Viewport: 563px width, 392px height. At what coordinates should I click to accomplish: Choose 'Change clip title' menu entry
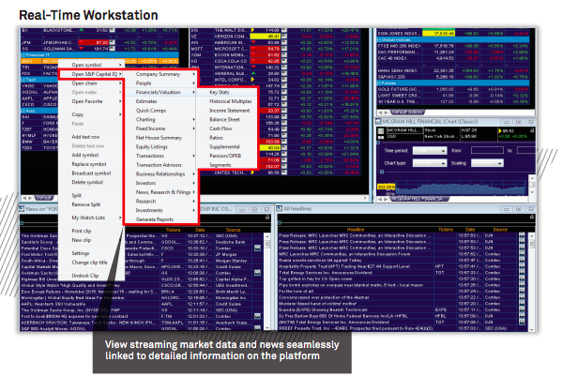[91, 263]
